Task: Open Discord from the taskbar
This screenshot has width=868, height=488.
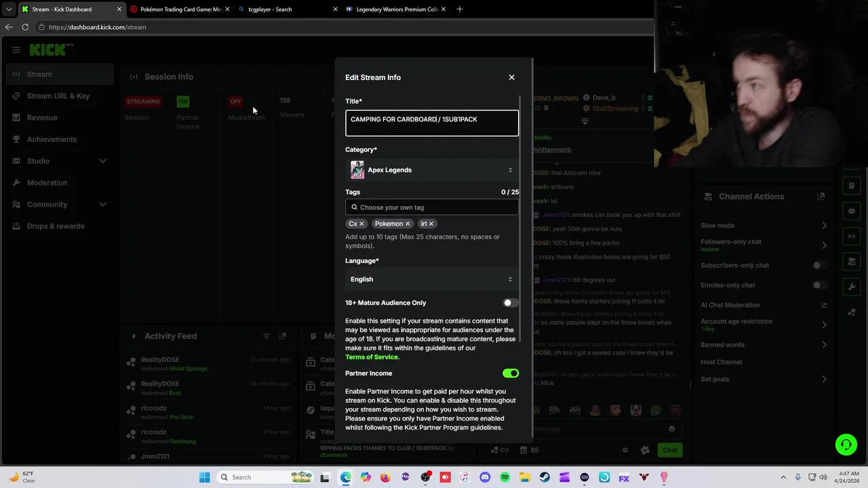Action: click(x=485, y=478)
